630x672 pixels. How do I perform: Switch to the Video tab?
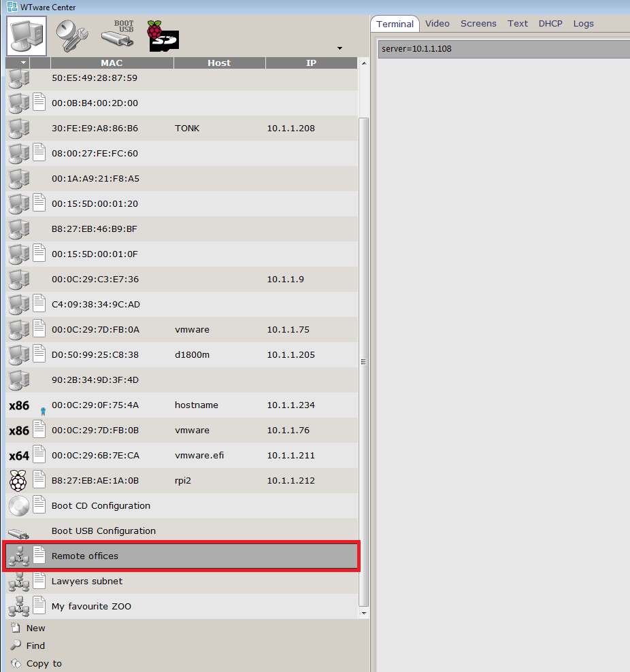point(437,24)
